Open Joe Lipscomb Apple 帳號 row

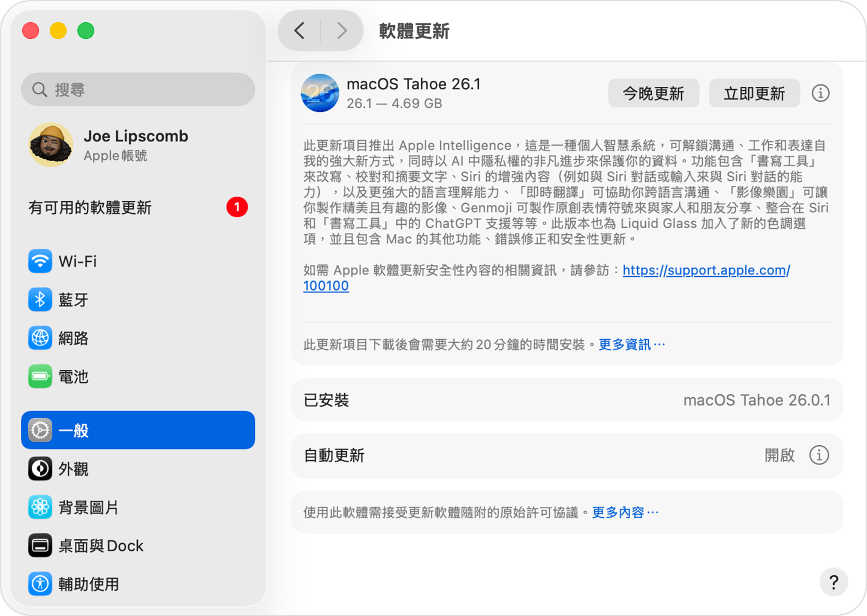(138, 145)
